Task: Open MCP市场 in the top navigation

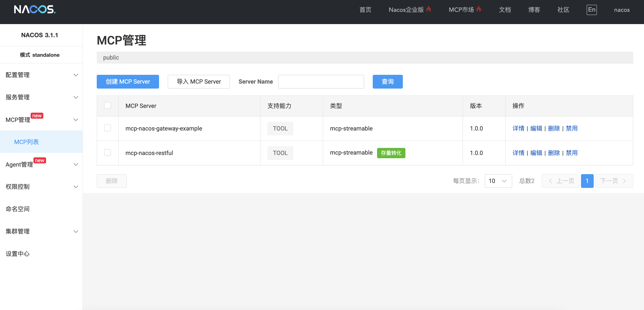Action: 461,10
